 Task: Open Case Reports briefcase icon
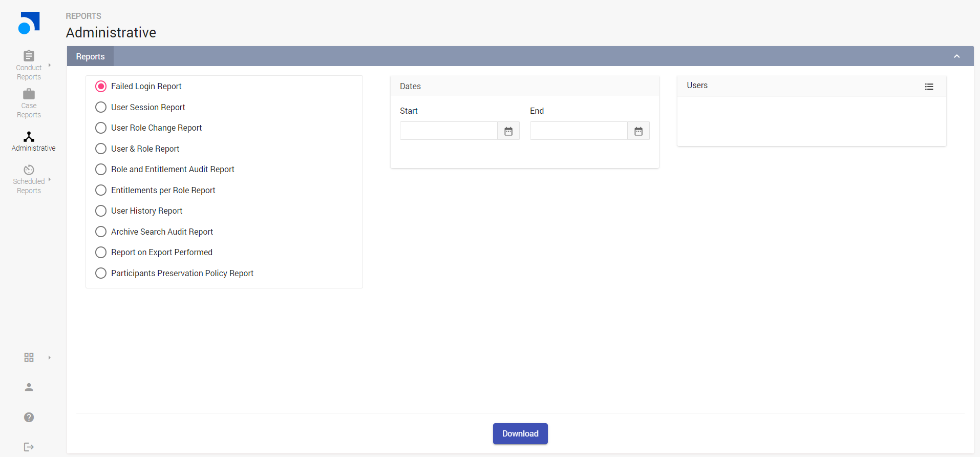[x=29, y=94]
